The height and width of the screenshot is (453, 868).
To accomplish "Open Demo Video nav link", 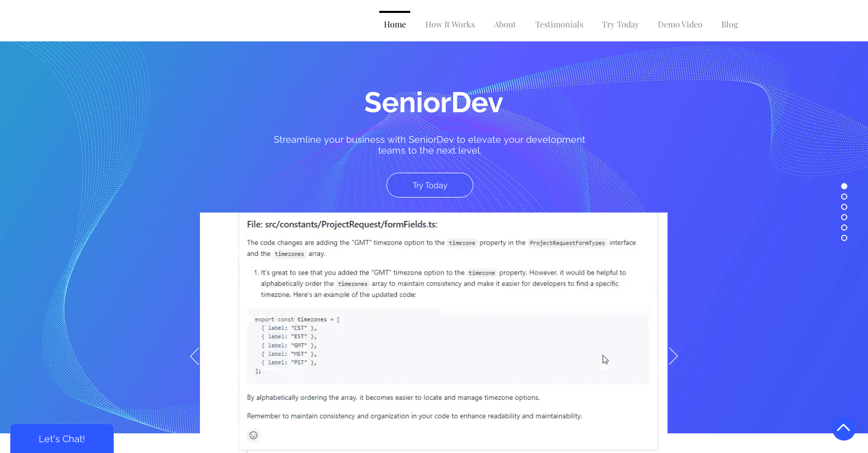I will pyautogui.click(x=680, y=24).
